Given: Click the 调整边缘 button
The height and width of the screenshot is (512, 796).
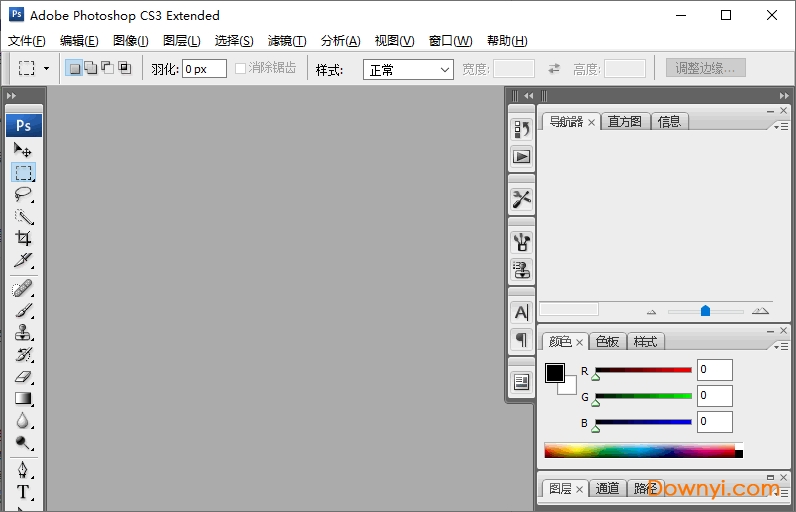Looking at the screenshot, I should coord(705,69).
